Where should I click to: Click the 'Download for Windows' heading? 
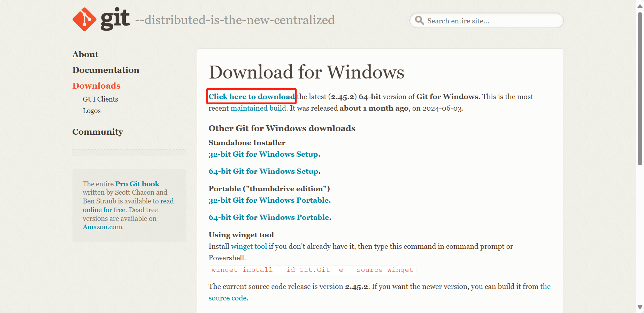tap(307, 72)
